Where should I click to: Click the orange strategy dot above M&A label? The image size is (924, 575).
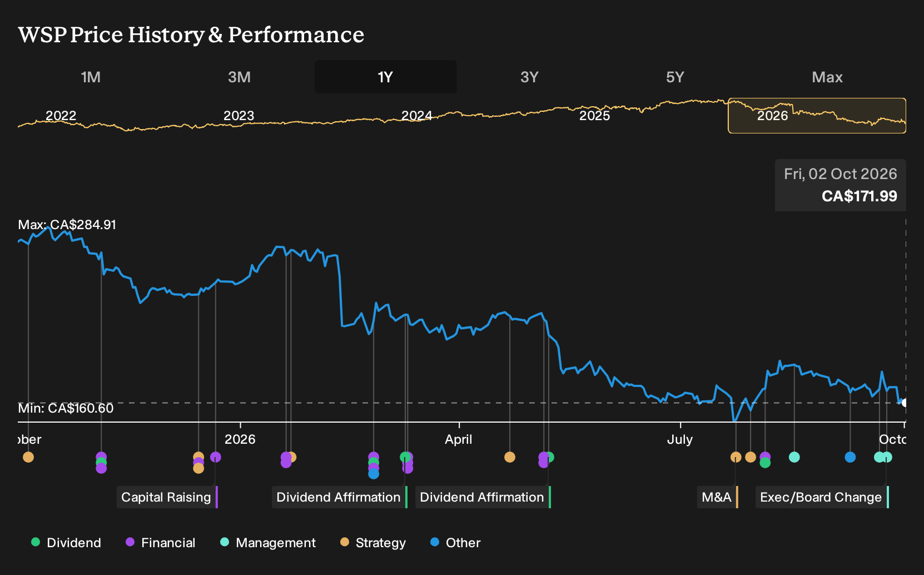(736, 457)
